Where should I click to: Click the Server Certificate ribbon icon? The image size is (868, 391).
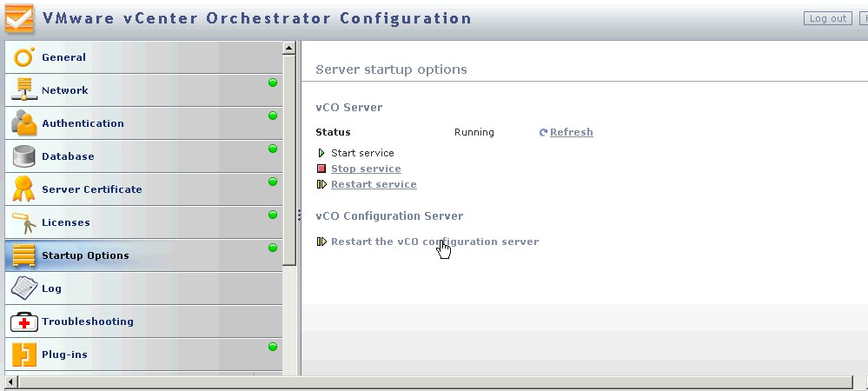(23, 189)
